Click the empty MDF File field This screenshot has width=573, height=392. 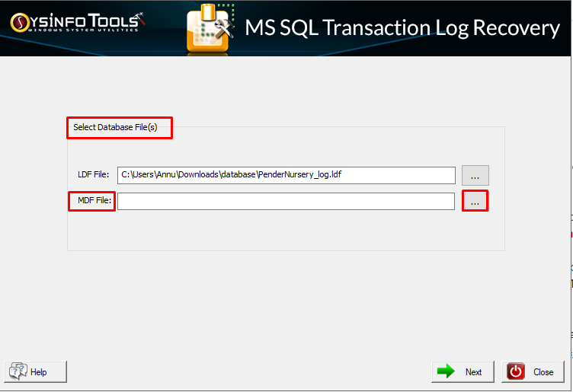286,201
